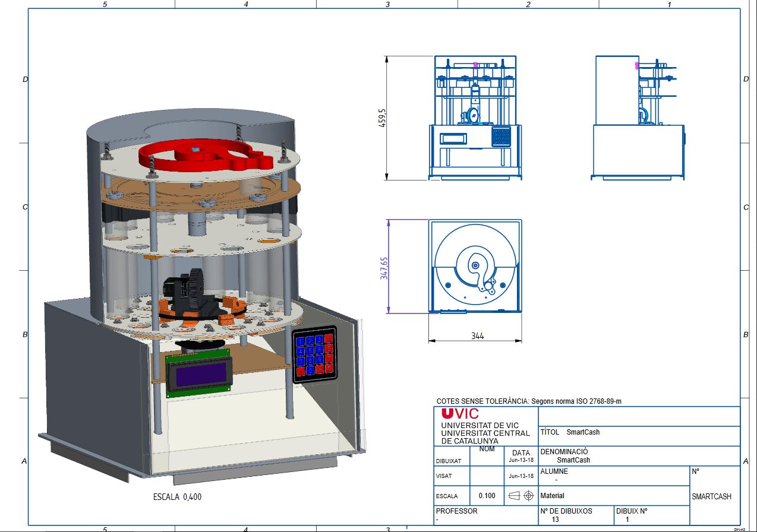757x532 pixels.
Task: Select the 459,5 height dimension
Action: [x=383, y=118]
